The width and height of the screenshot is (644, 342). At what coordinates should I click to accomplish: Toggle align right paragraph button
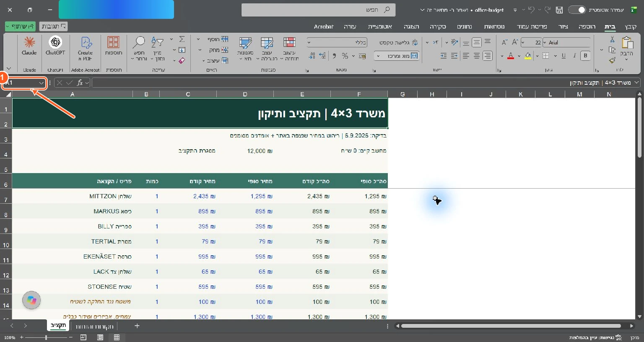pos(487,56)
